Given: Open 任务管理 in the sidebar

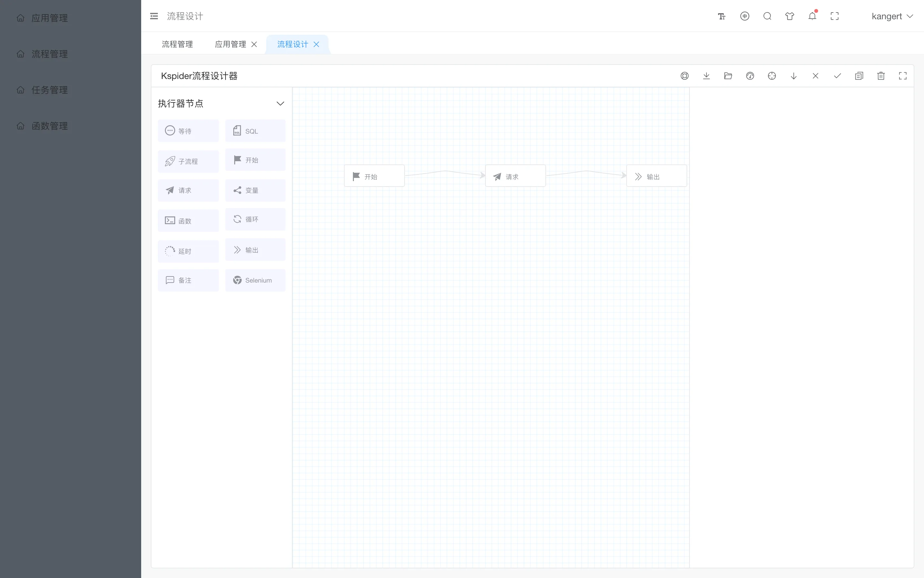Looking at the screenshot, I should pyautogui.click(x=71, y=90).
